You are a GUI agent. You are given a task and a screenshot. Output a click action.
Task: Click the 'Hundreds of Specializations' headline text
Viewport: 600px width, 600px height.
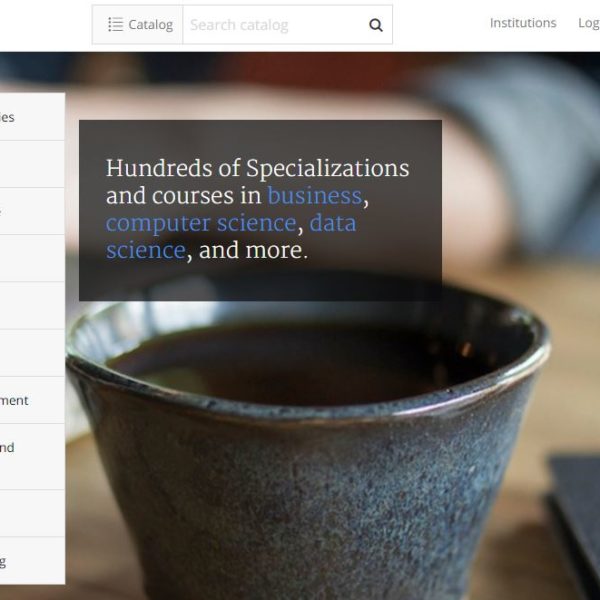pos(258,168)
